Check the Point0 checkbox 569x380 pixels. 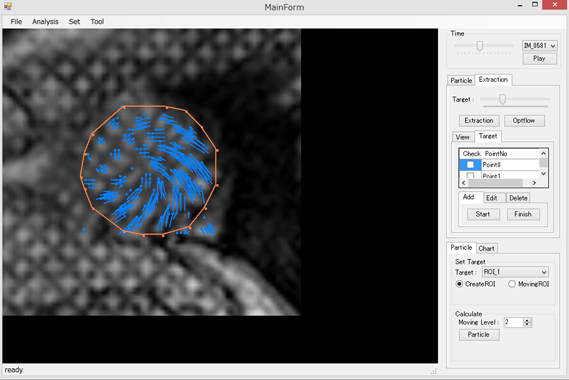470,165
